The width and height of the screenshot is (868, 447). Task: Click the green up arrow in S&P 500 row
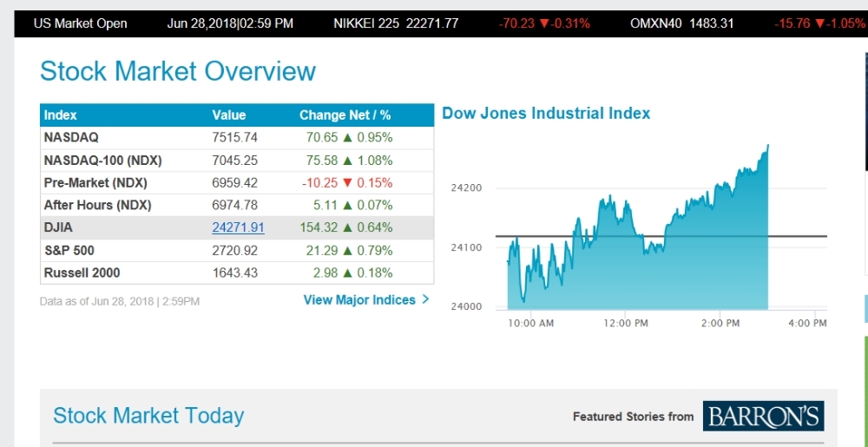pos(347,250)
